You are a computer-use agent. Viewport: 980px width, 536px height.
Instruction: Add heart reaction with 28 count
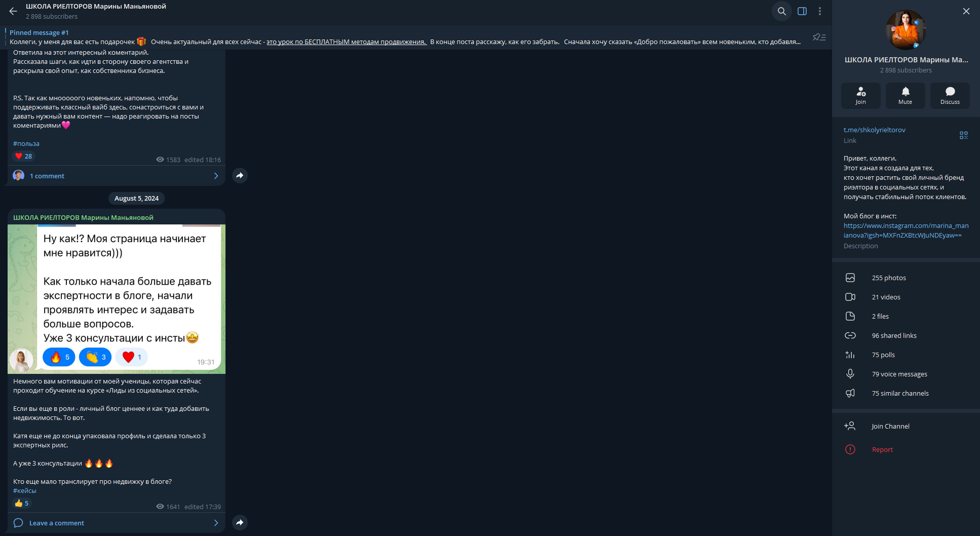pyautogui.click(x=24, y=156)
